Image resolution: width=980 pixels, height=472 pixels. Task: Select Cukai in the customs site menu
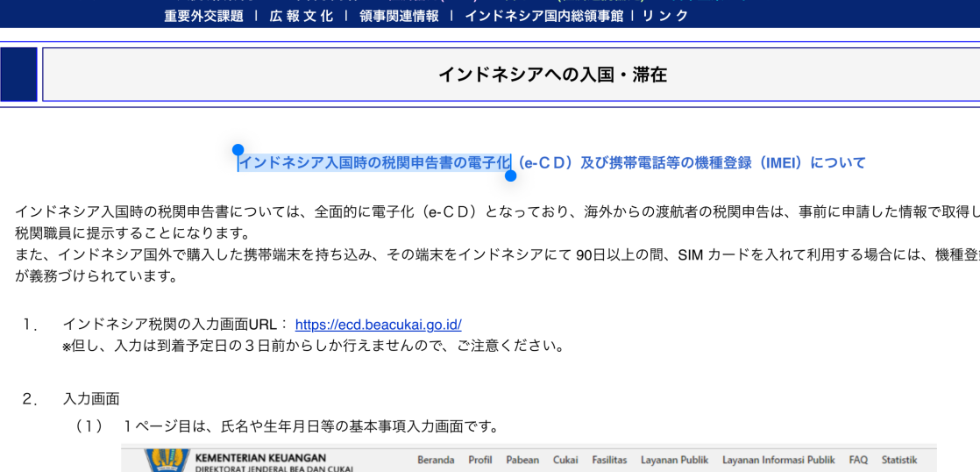pos(565,460)
